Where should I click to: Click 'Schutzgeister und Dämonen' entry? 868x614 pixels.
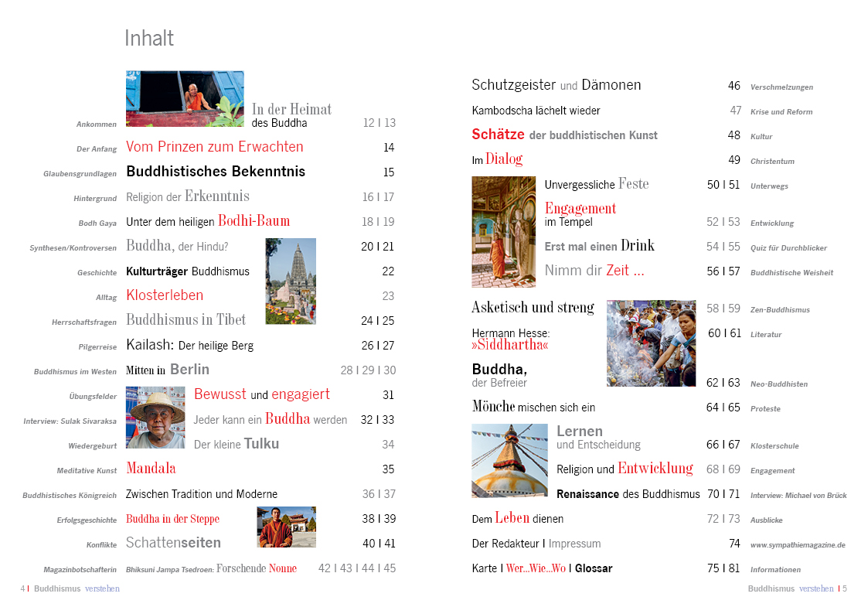click(x=557, y=85)
